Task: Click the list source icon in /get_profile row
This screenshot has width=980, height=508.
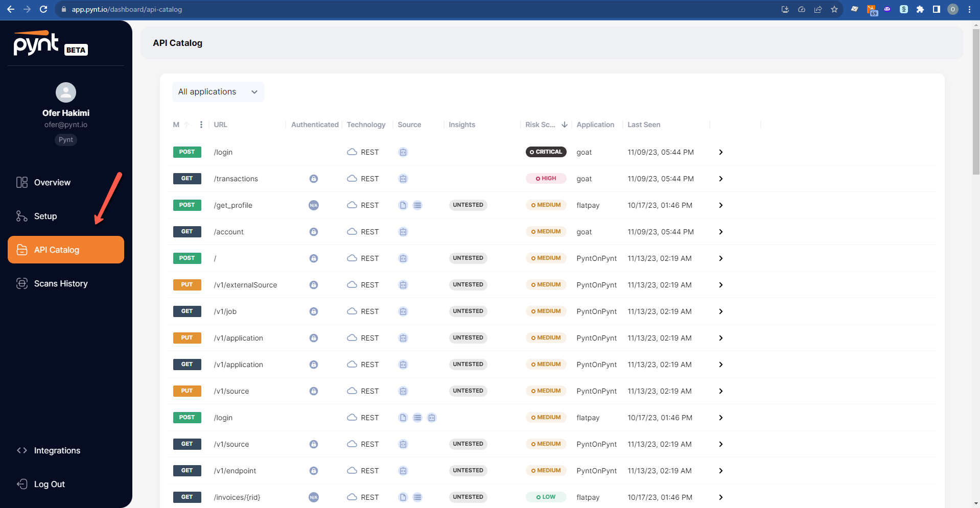Action: [x=417, y=205]
